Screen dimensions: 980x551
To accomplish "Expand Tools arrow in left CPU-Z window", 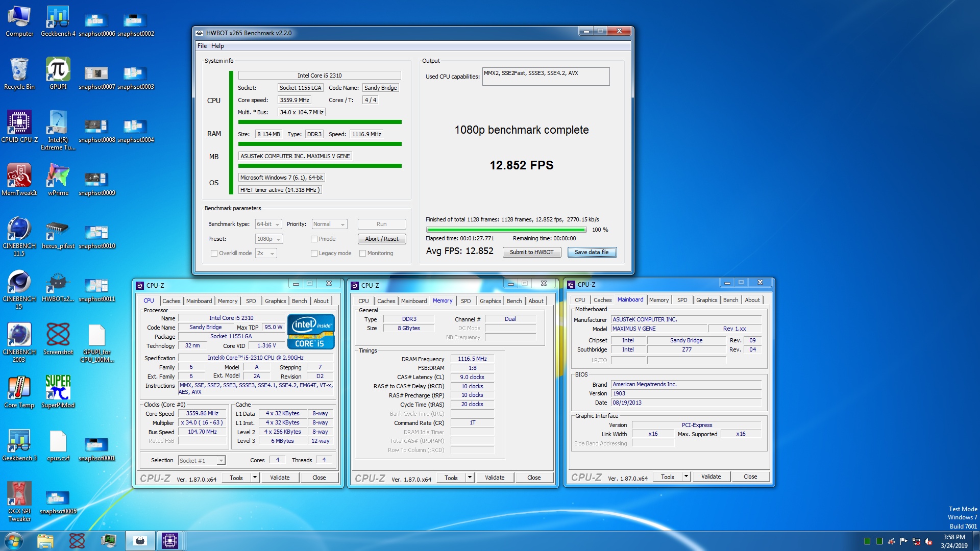I will 255,478.
